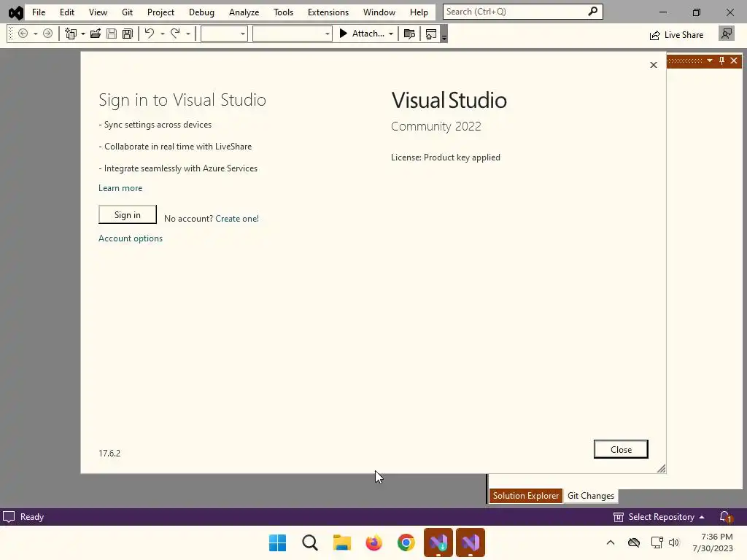The width and height of the screenshot is (747, 560).
Task: Open the Undo history dropdown arrow
Action: (163, 34)
